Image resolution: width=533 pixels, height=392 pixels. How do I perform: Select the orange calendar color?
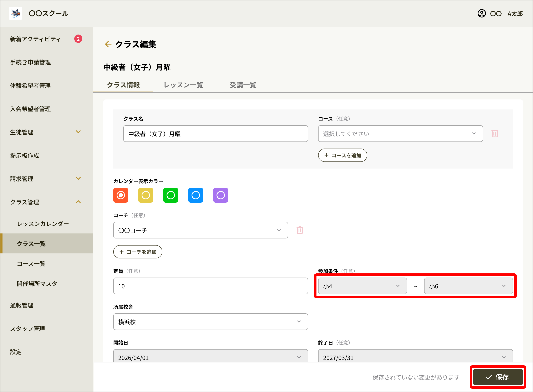pos(121,195)
